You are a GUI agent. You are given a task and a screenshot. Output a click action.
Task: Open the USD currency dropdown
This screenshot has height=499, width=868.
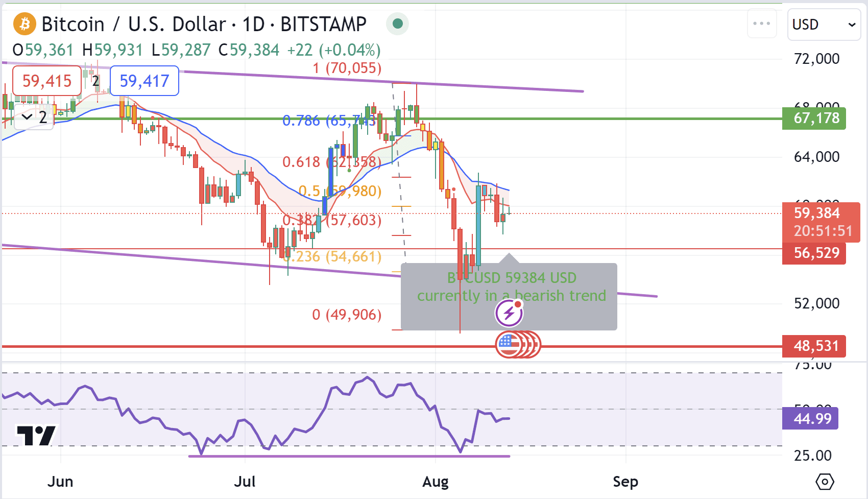click(x=824, y=24)
